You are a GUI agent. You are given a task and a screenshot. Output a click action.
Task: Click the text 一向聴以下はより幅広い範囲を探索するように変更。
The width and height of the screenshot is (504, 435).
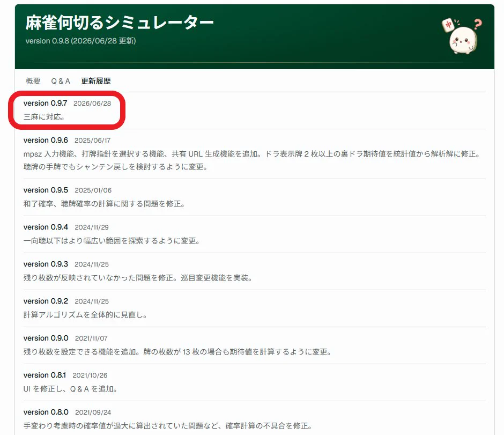(112, 241)
